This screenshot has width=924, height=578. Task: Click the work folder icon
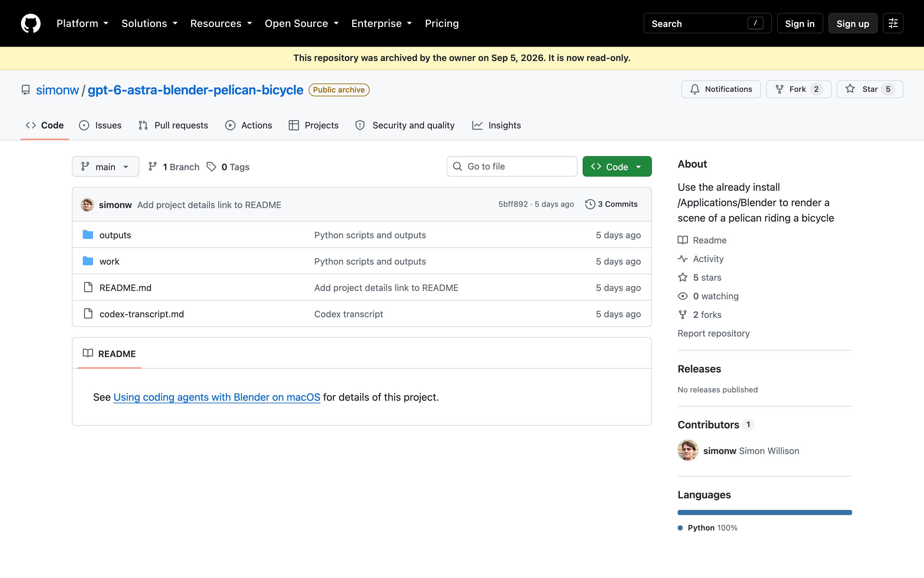(x=88, y=261)
